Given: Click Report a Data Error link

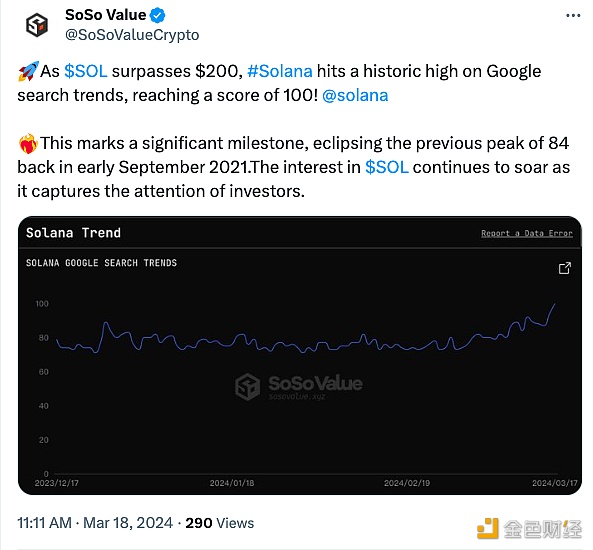Looking at the screenshot, I should click(x=527, y=233).
